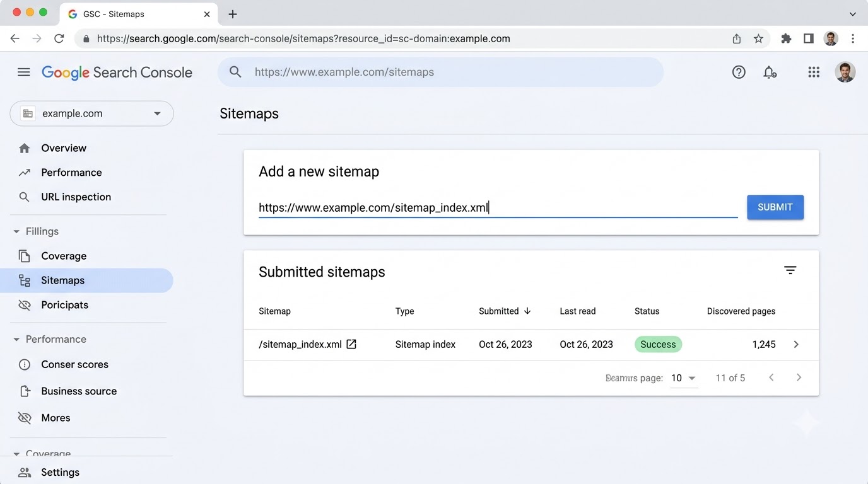This screenshot has width=868, height=484.
Task: Open the Google apps grid
Action: click(814, 72)
